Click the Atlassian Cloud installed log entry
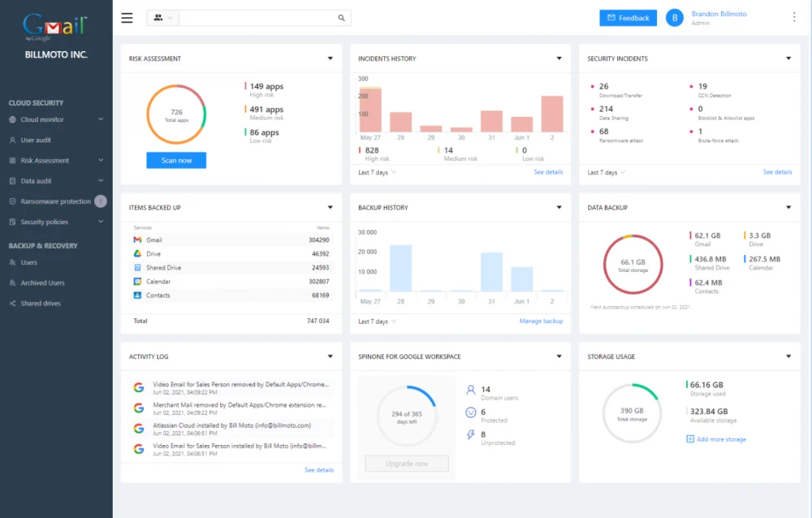The image size is (812, 518). tap(232, 429)
